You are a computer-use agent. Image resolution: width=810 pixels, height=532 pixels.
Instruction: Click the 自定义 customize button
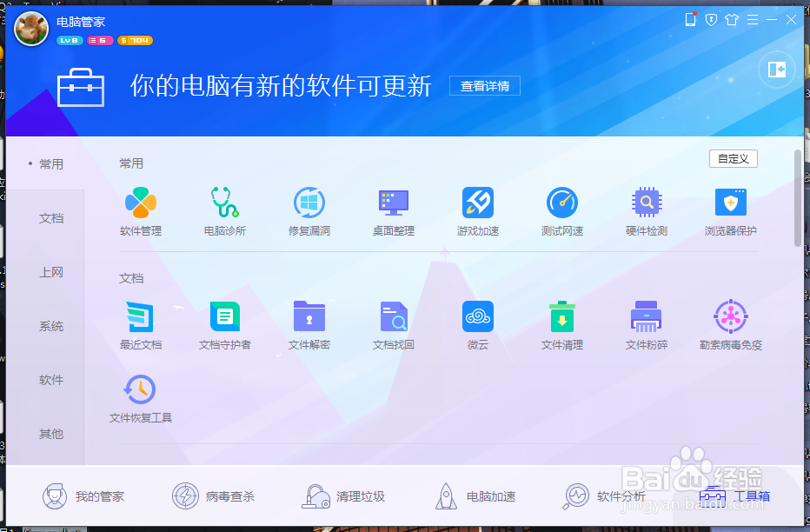coord(733,158)
